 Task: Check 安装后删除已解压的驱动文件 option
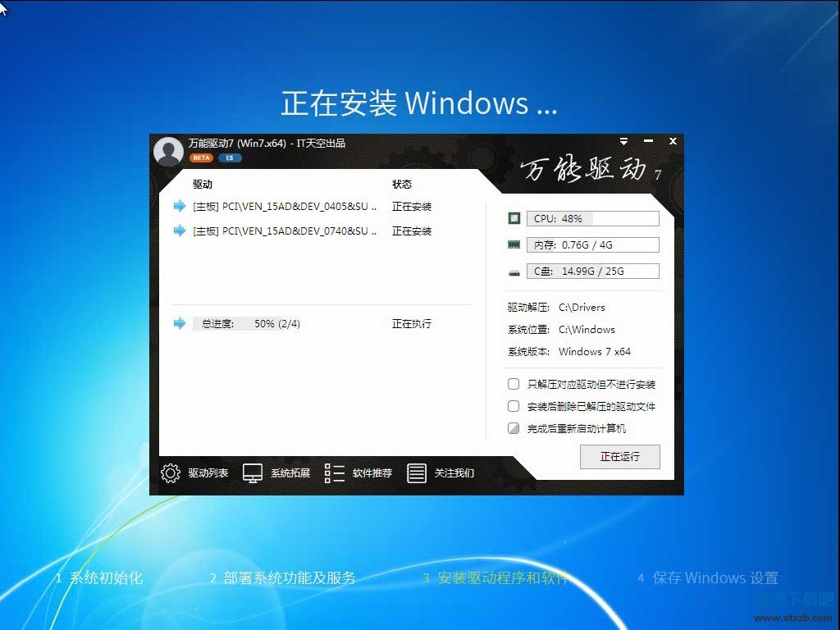click(514, 406)
